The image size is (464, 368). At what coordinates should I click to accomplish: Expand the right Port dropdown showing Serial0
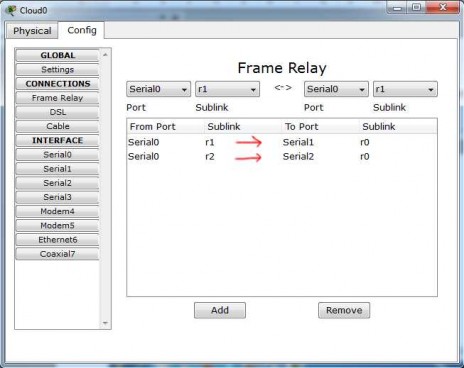[336, 89]
